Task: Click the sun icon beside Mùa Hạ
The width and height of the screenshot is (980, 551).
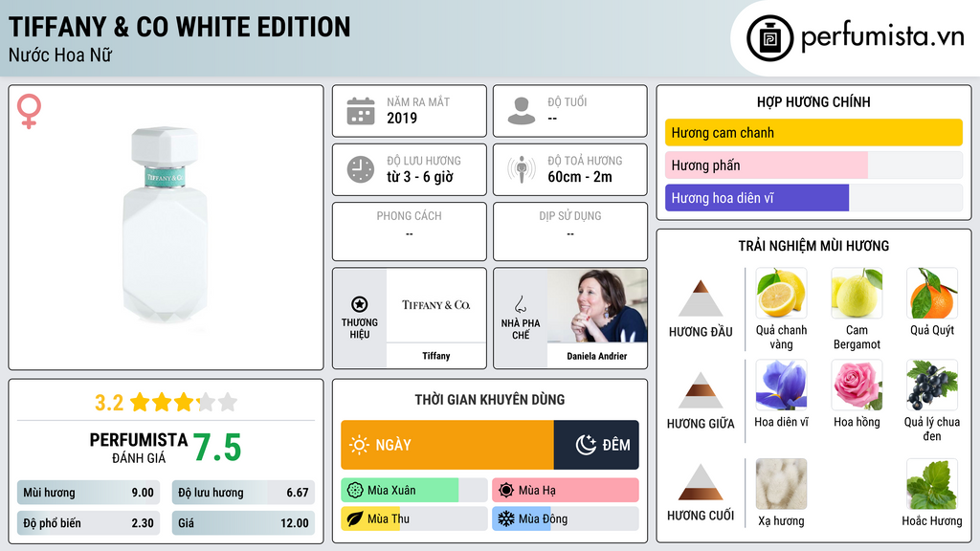Action: pyautogui.click(x=506, y=490)
